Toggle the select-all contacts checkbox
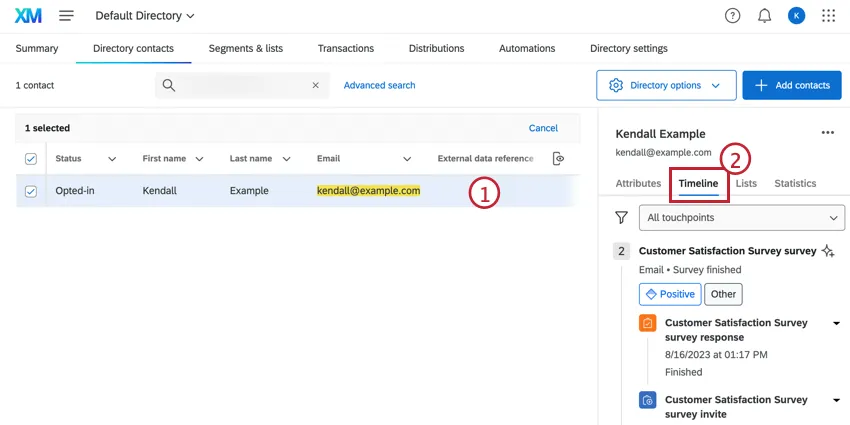Image resolution: width=850 pixels, height=425 pixels. point(30,159)
